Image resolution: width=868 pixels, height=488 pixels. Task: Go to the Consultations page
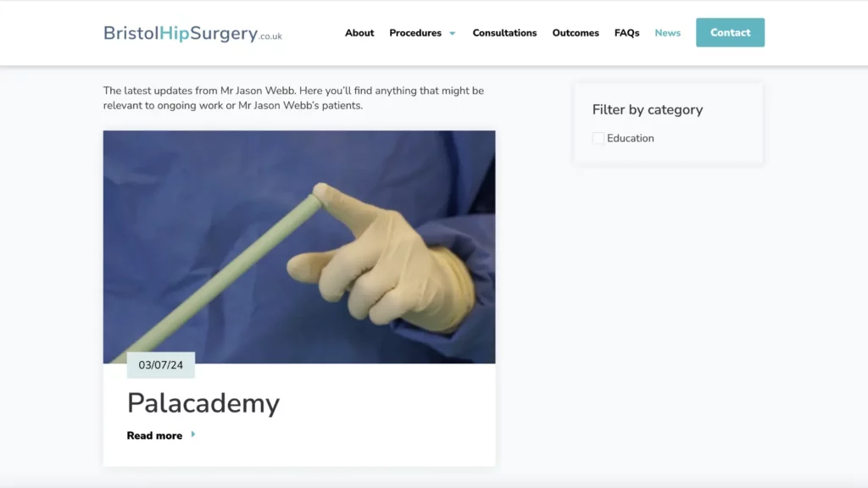coord(504,33)
